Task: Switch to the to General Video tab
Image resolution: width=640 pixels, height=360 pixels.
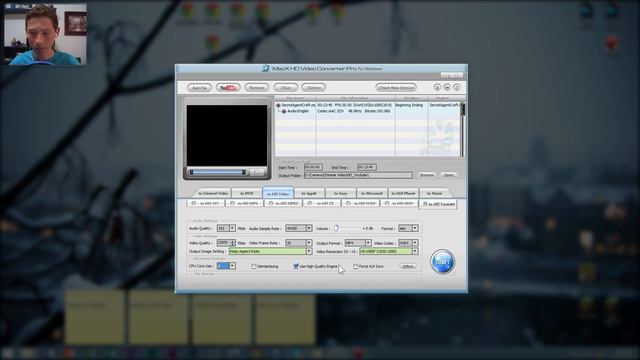Action: (x=213, y=193)
